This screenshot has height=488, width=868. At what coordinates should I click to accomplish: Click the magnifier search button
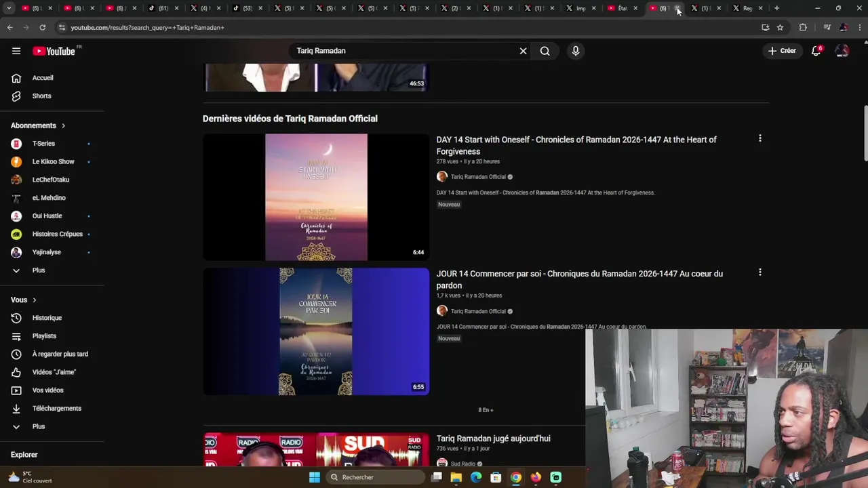545,51
